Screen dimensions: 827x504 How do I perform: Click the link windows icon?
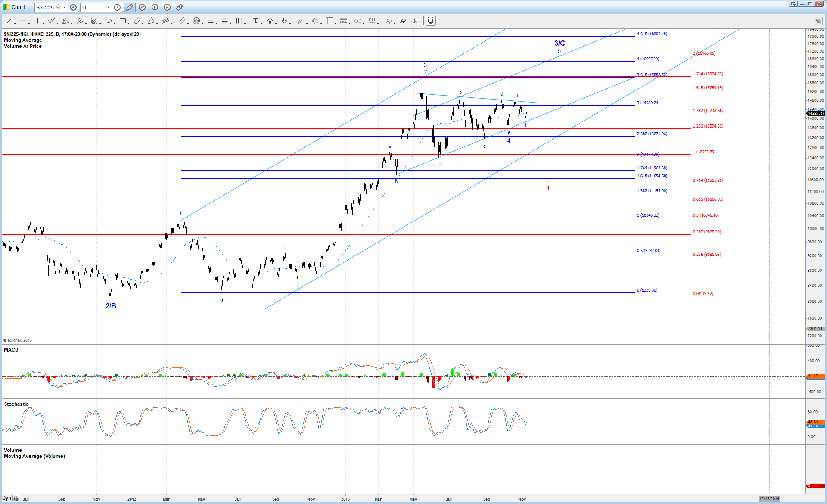[x=180, y=7]
